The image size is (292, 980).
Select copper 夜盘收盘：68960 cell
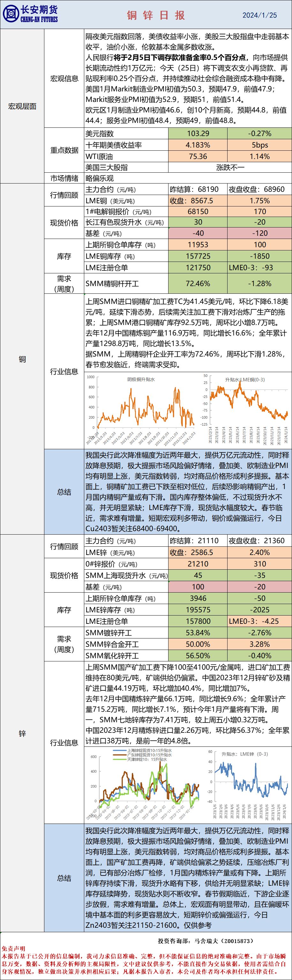(259, 190)
